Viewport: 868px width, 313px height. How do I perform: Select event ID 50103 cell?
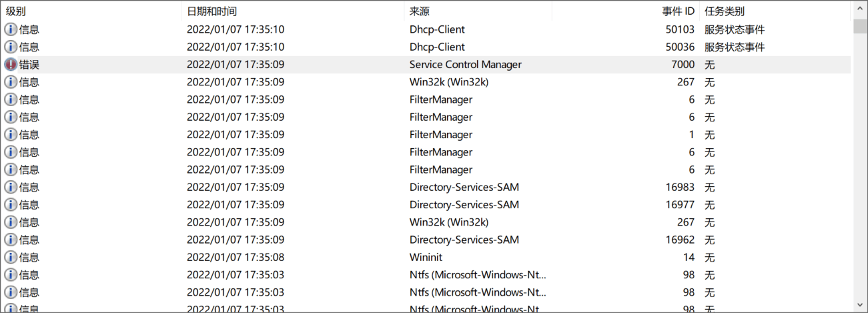[680, 29]
